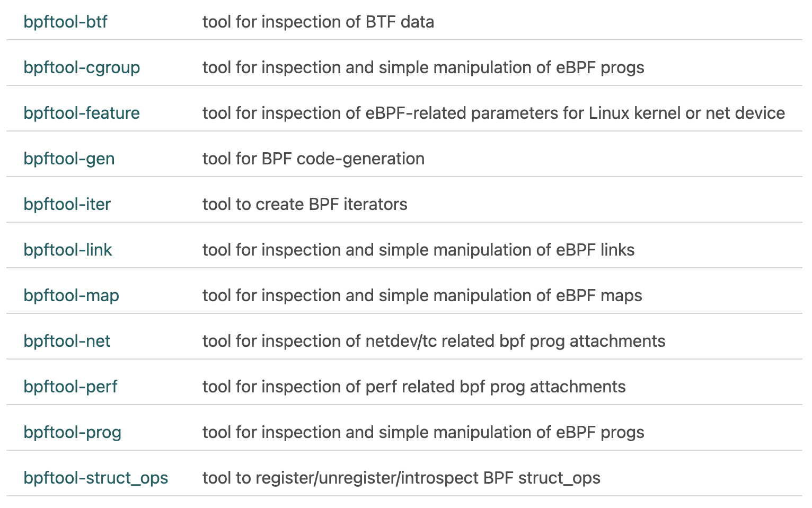Follow the bpftool-link hyperlink

[x=68, y=250]
